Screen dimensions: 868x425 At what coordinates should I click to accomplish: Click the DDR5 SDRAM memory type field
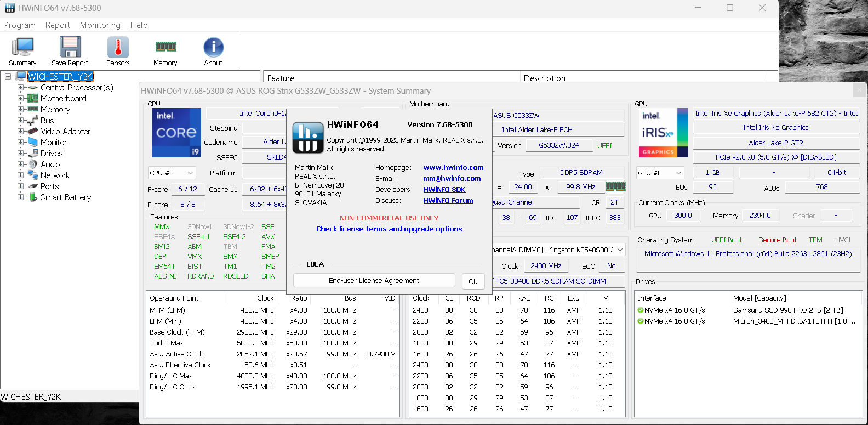click(x=581, y=172)
